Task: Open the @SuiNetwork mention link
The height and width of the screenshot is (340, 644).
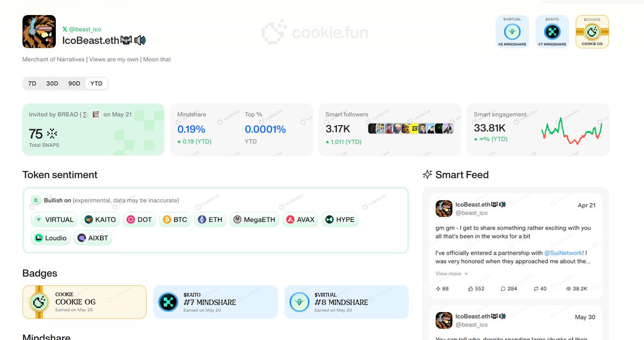Action: pyautogui.click(x=563, y=252)
